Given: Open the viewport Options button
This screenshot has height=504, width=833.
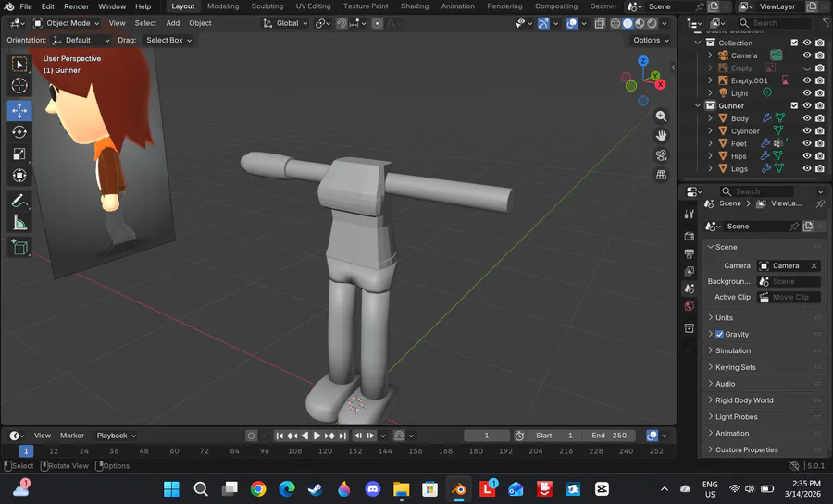Looking at the screenshot, I should 650,40.
